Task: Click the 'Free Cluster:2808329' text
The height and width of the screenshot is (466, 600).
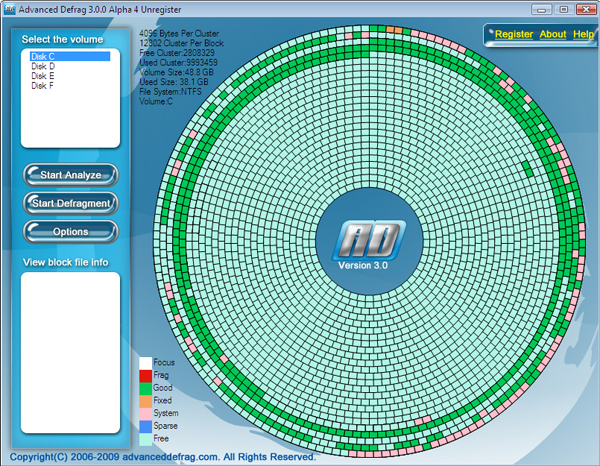Action: coord(177,53)
